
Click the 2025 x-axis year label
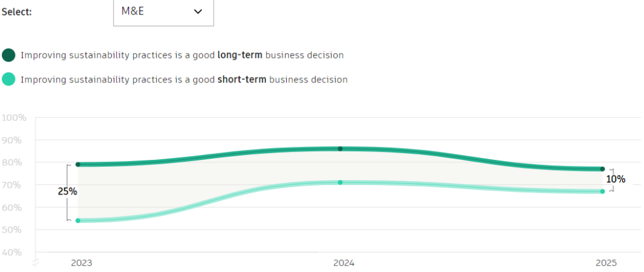tap(606, 263)
